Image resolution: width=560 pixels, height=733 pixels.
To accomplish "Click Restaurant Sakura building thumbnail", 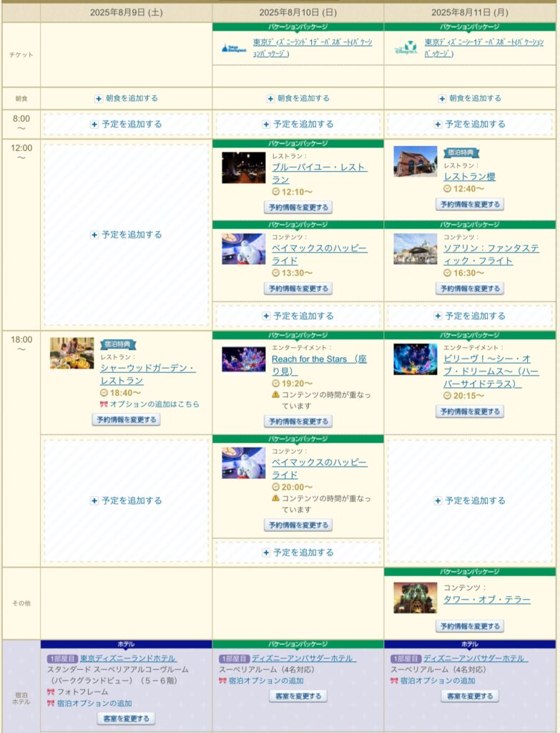I will point(416,161).
